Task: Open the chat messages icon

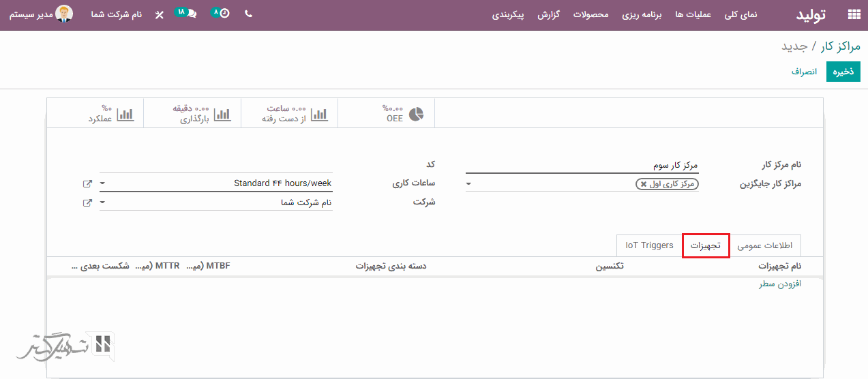Action: [191, 14]
